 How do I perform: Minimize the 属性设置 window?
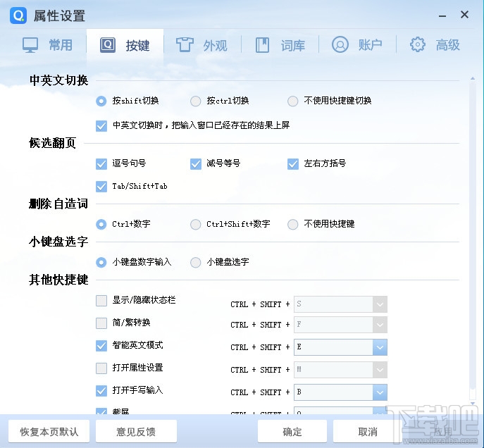point(442,15)
